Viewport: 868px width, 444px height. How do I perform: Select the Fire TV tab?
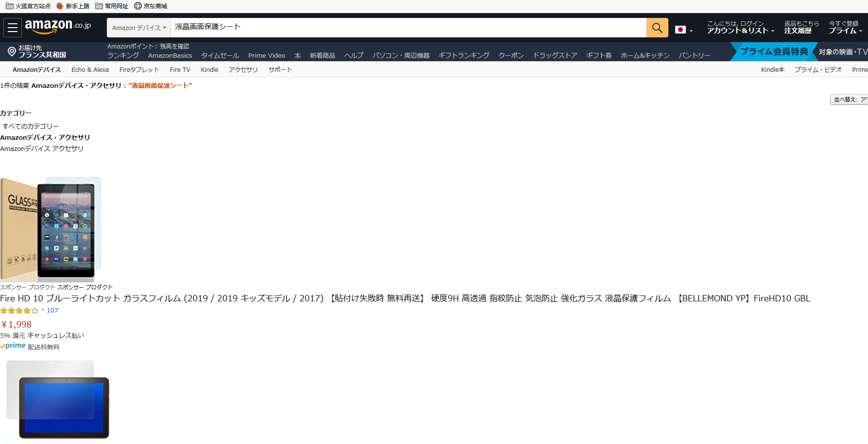click(180, 69)
